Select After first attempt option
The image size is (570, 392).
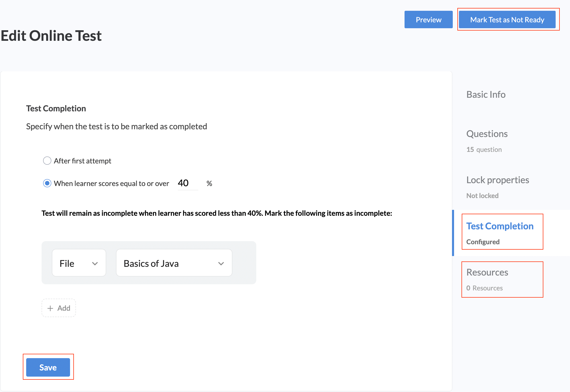47,161
